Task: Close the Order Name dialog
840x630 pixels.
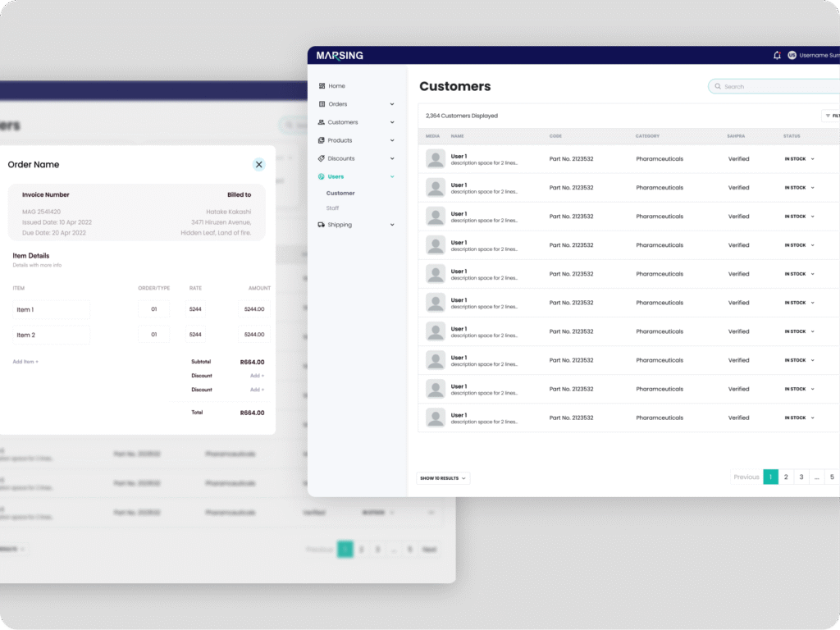Action: point(259,164)
